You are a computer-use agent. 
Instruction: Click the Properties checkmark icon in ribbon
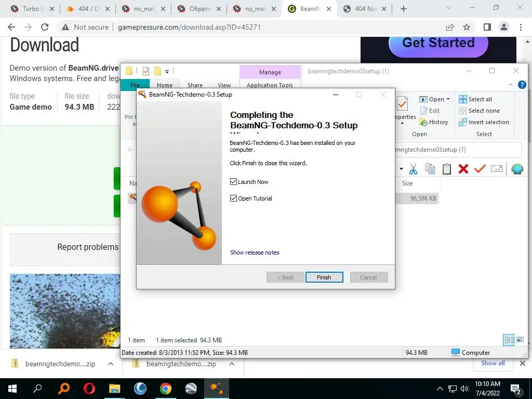click(x=403, y=103)
